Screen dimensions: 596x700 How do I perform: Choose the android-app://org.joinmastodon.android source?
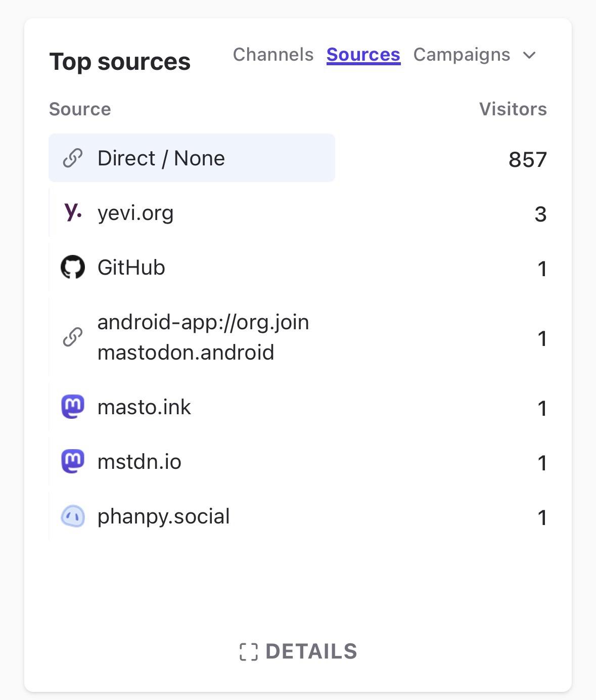203,337
